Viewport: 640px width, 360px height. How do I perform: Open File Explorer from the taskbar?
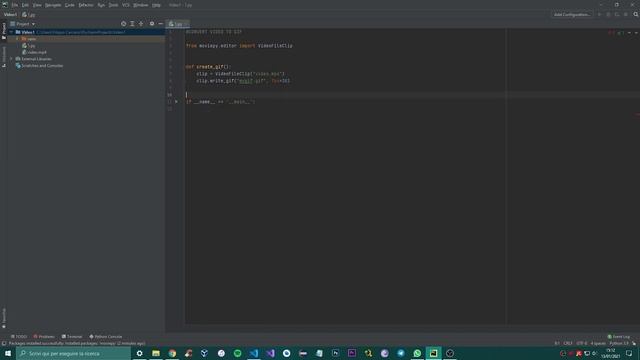tap(156, 353)
